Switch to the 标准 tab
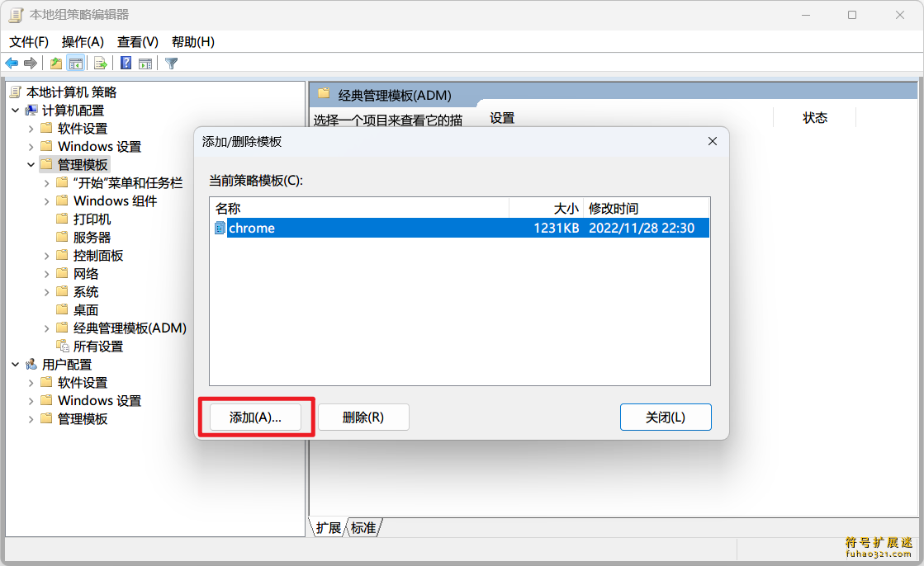The image size is (924, 566). tap(363, 528)
